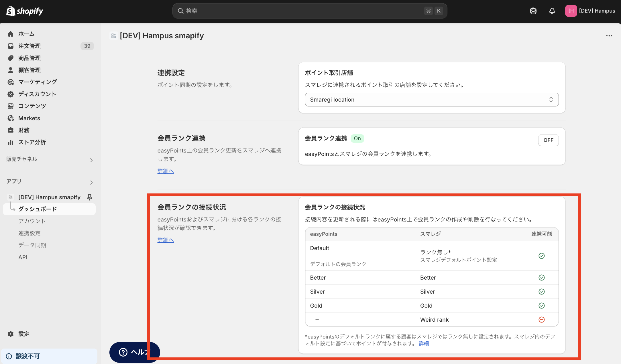
Task: Open the three-dot more actions menu
Action: (x=609, y=36)
